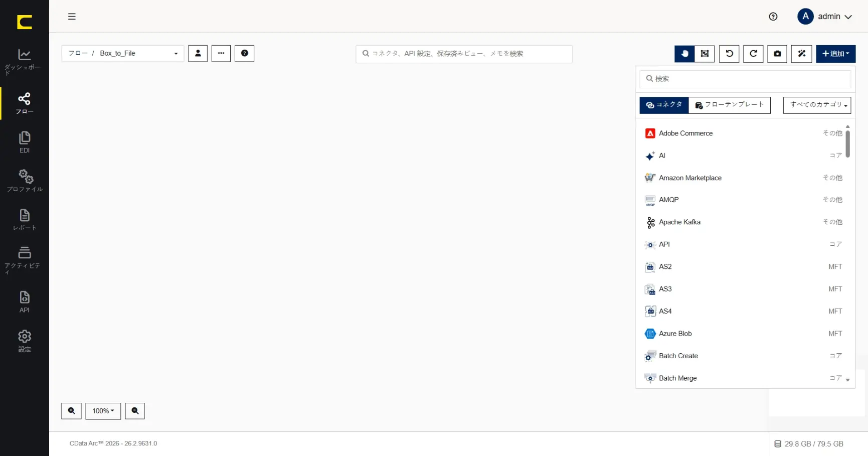Image resolution: width=868 pixels, height=456 pixels.
Task: Select the Amazon Marketplace connector
Action: [x=743, y=178]
